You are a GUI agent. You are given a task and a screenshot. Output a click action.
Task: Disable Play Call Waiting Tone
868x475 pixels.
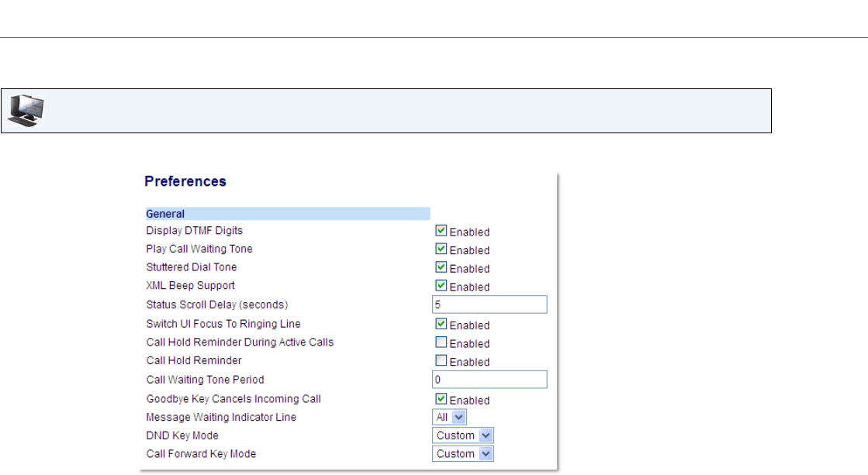(x=441, y=250)
